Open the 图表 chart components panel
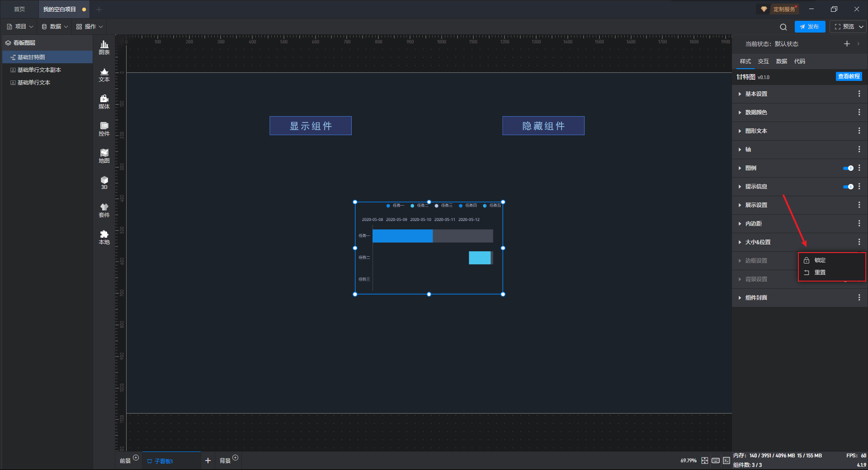This screenshot has width=868, height=470. tap(104, 47)
